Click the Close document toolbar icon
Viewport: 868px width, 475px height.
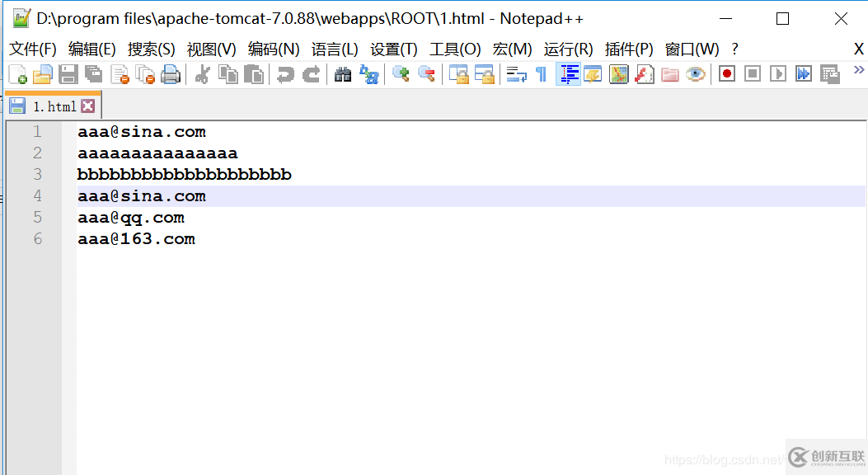pyautogui.click(x=120, y=73)
